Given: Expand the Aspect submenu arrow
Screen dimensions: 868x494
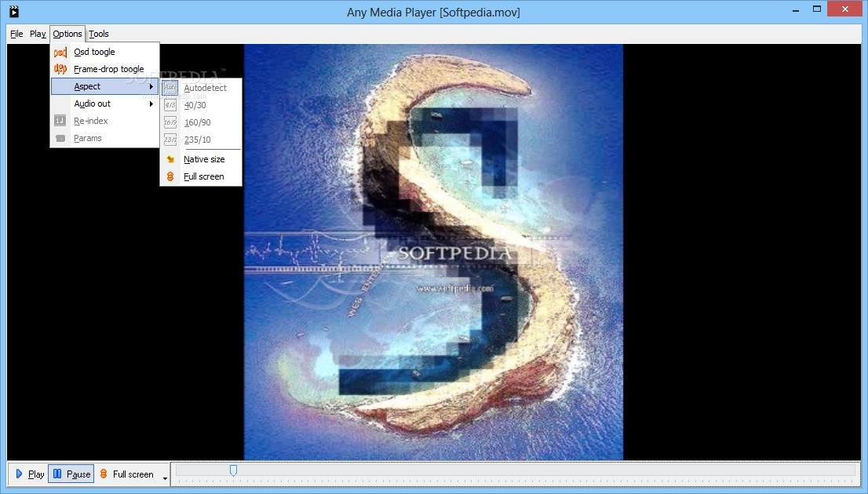Looking at the screenshot, I should [151, 86].
